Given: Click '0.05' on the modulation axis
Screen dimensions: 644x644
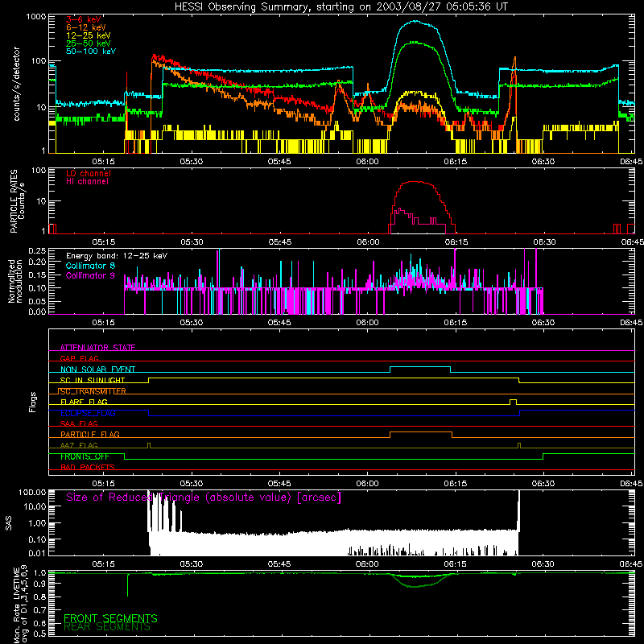Looking at the screenshot, I should click(37, 301).
